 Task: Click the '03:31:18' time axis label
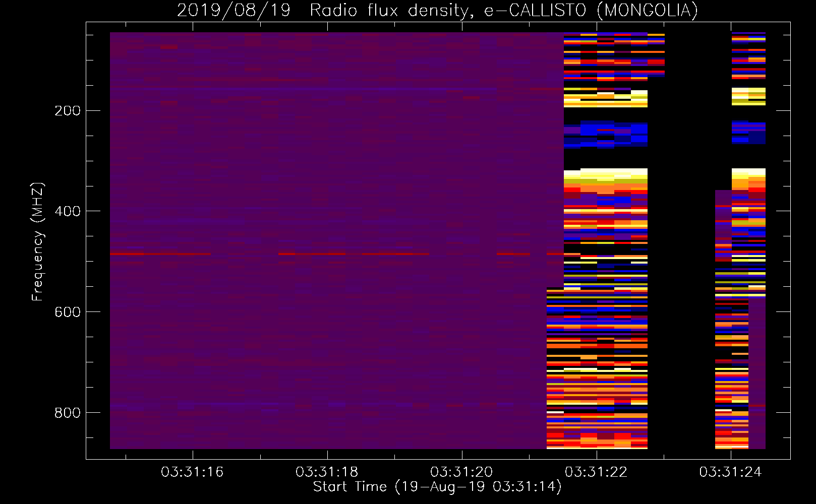[x=327, y=472]
